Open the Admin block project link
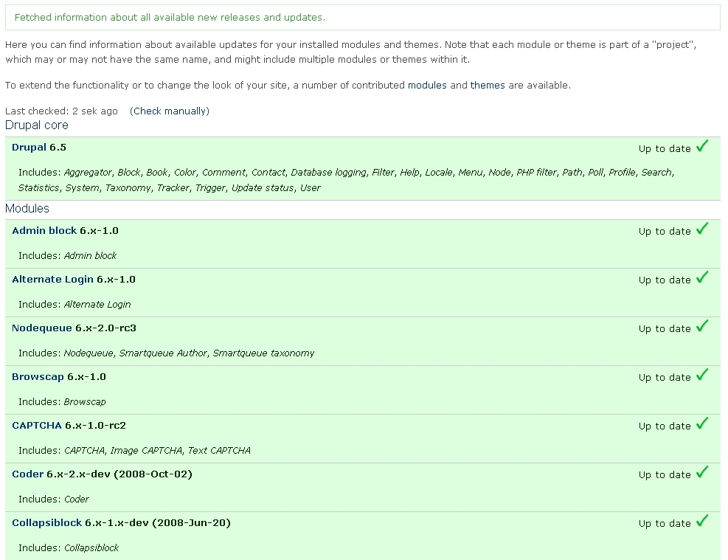 [44, 231]
